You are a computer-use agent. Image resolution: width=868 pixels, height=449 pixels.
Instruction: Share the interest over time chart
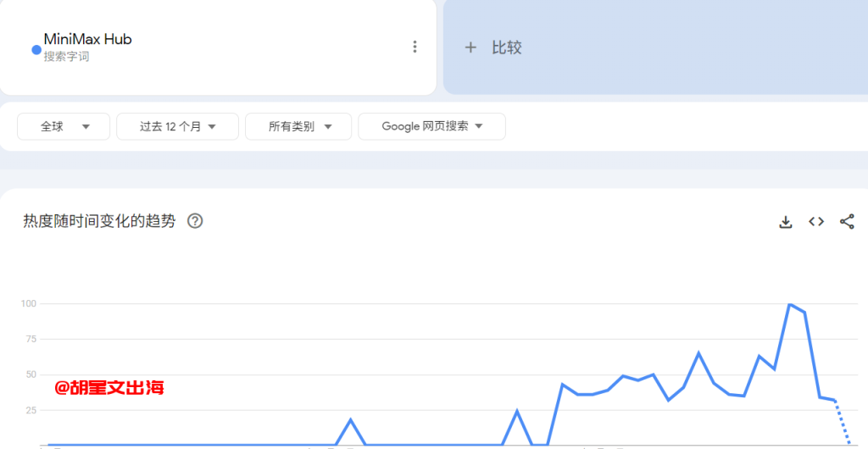click(847, 222)
